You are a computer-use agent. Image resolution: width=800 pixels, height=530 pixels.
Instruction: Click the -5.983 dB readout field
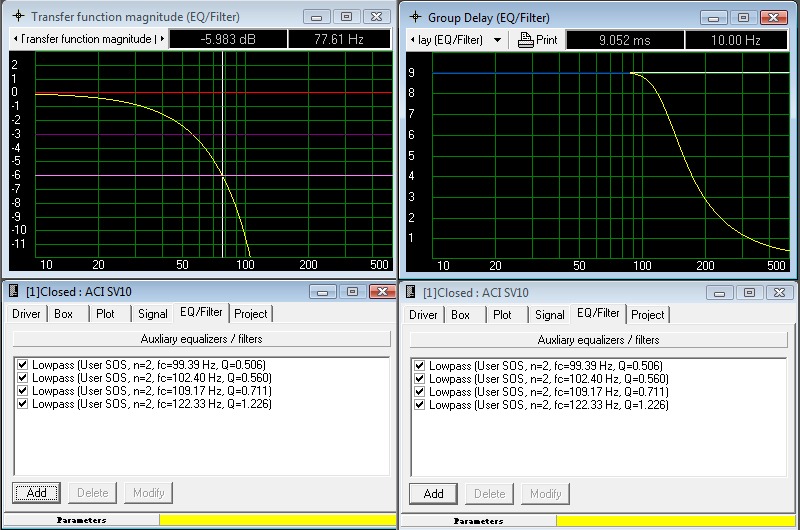pyautogui.click(x=228, y=39)
